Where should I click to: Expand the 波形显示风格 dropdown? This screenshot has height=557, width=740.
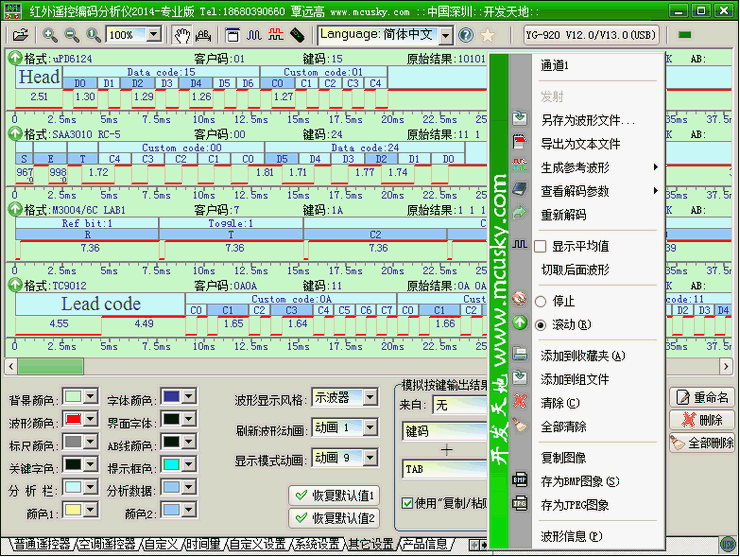[x=371, y=398]
